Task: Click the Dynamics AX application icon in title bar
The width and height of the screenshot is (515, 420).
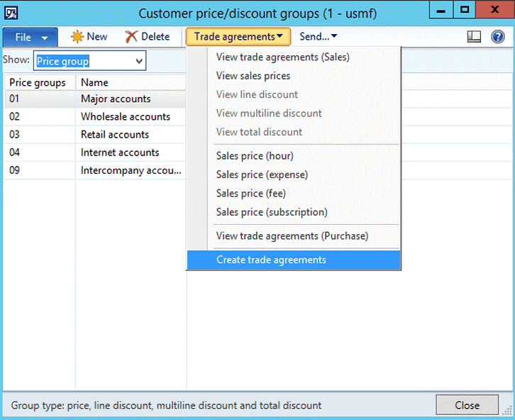Action: pos(11,13)
